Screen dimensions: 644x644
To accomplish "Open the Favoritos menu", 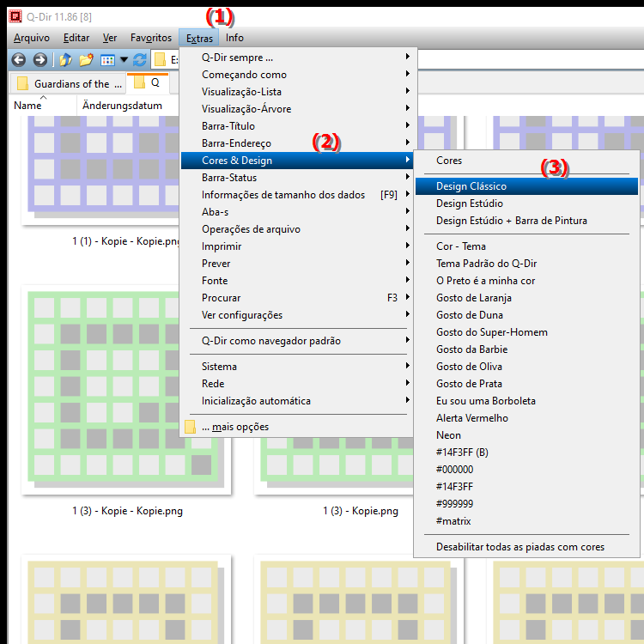I will [151, 38].
